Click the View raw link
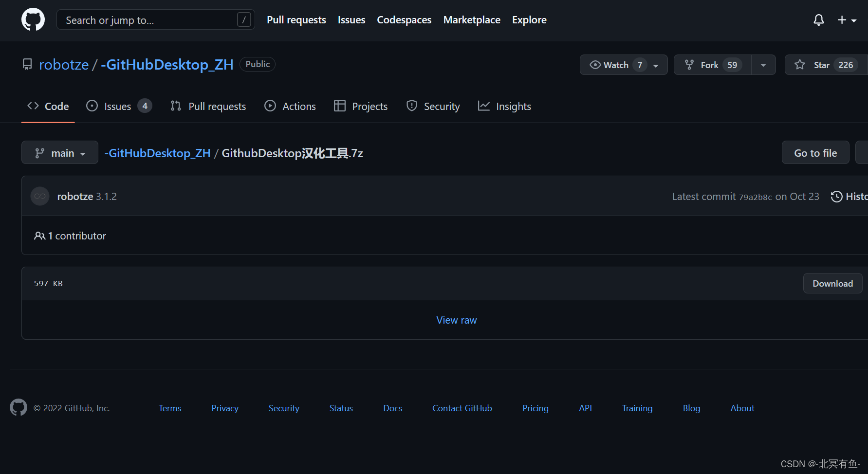The height and width of the screenshot is (474, 868). (x=457, y=320)
